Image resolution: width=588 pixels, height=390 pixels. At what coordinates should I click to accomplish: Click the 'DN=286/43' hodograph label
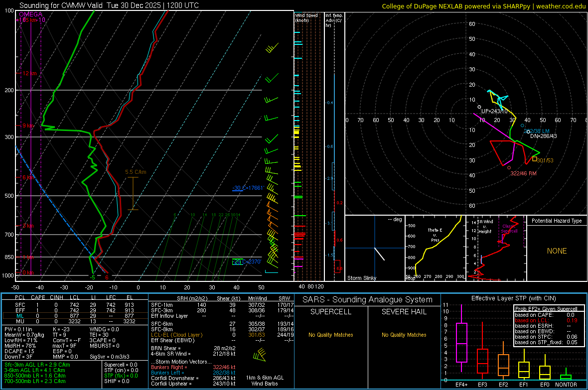pyautogui.click(x=543, y=136)
